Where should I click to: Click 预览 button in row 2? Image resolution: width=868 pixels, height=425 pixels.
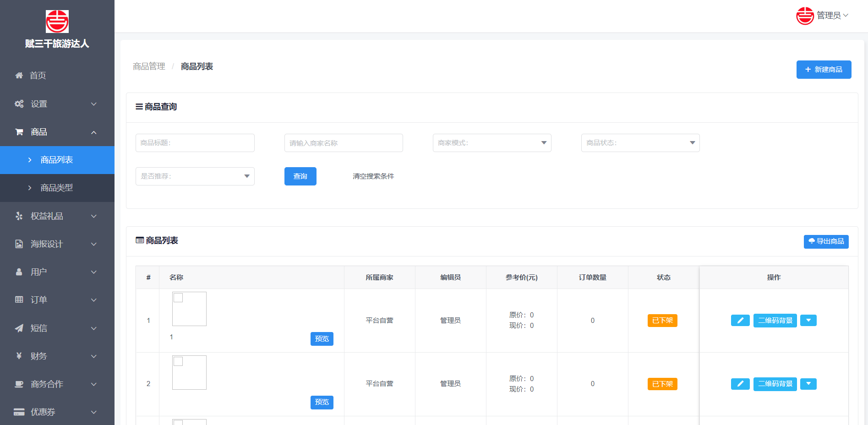(x=322, y=402)
